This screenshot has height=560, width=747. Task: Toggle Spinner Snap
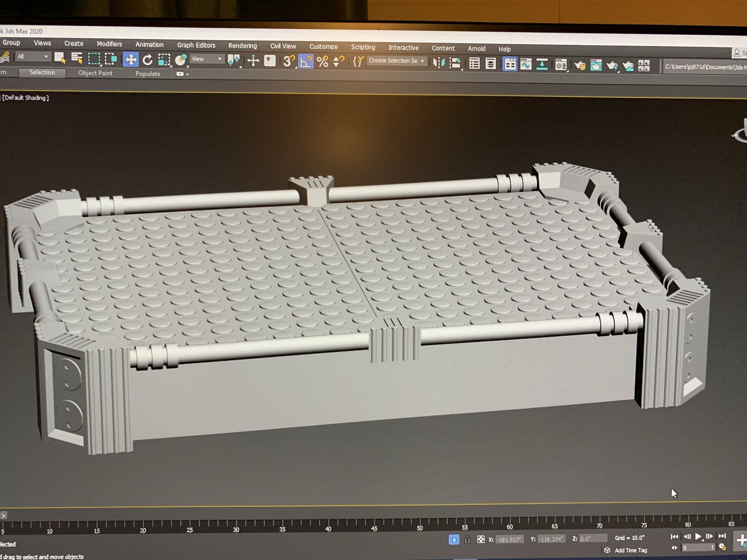[338, 62]
